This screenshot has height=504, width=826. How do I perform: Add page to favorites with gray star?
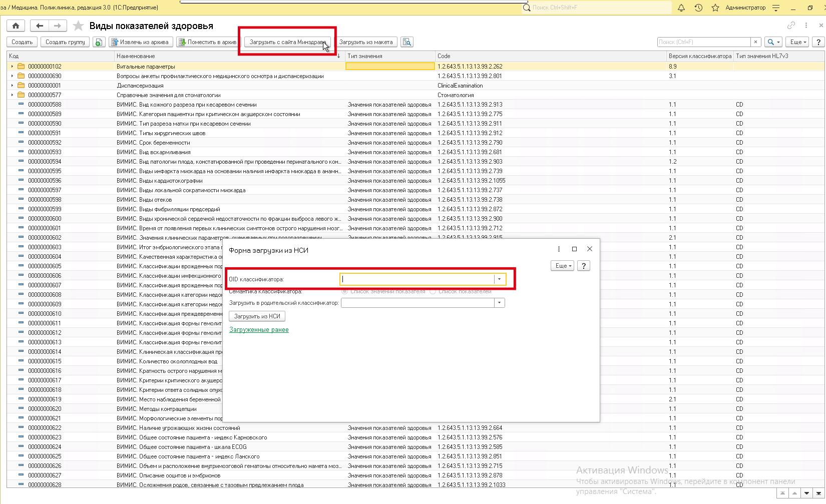pos(78,26)
